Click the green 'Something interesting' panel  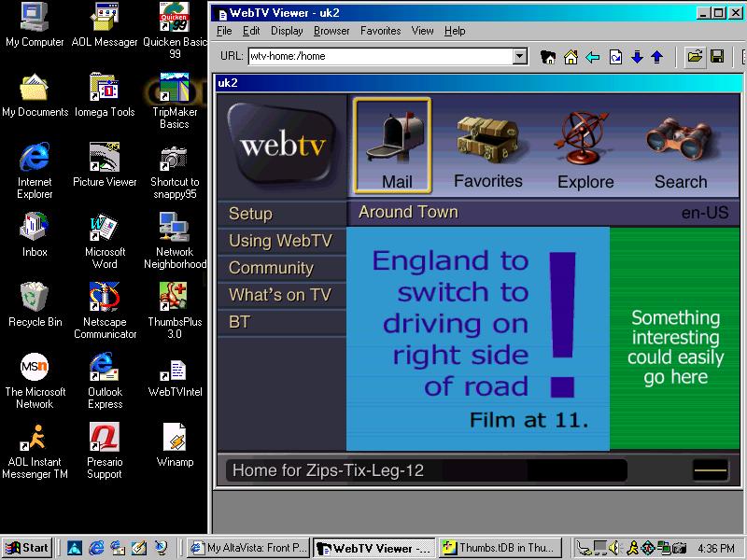[x=674, y=339]
